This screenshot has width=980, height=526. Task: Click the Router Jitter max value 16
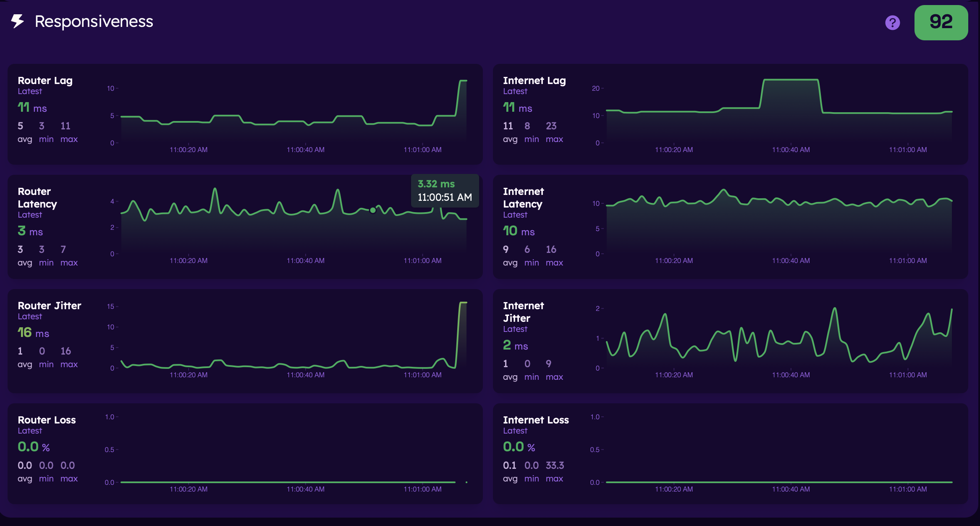click(66, 351)
